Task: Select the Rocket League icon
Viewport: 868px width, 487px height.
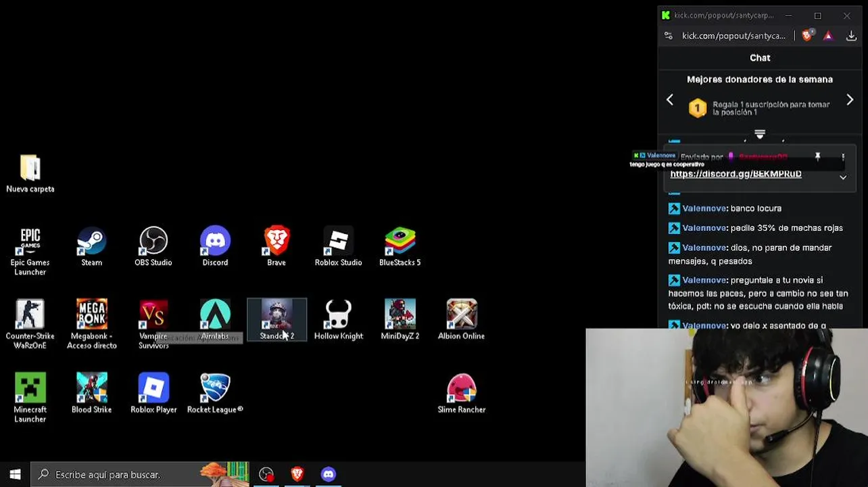Action: tap(215, 394)
